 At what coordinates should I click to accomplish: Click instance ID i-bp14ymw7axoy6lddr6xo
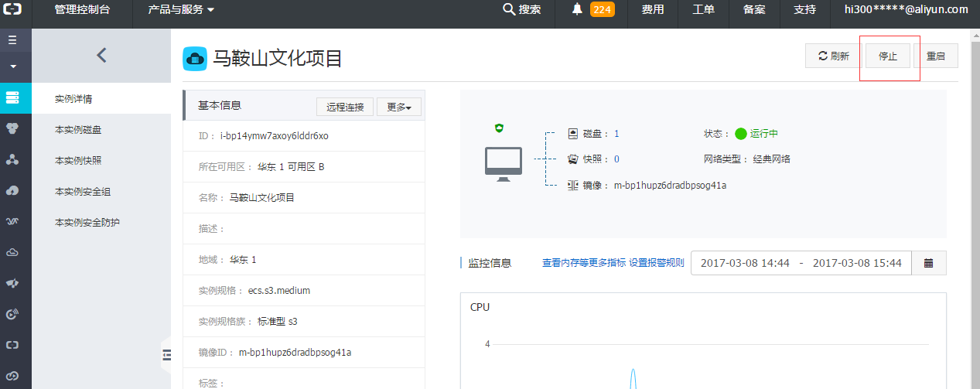coord(274,135)
